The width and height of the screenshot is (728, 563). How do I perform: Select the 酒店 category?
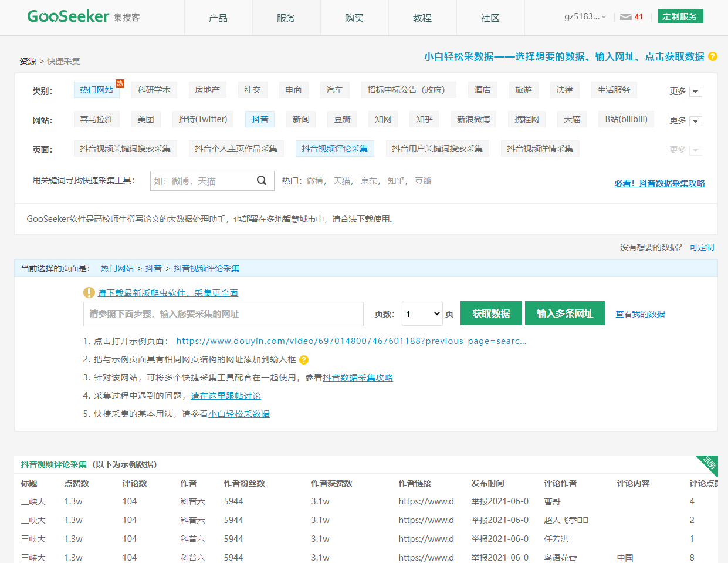[482, 90]
